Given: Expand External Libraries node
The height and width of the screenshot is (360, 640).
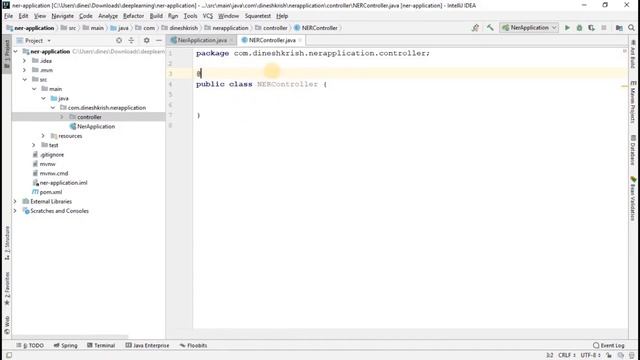Looking at the screenshot, I should coord(16,202).
